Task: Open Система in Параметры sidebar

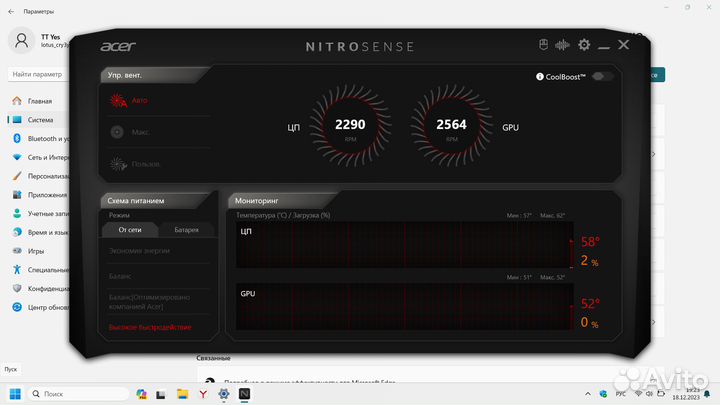Action: click(39, 120)
